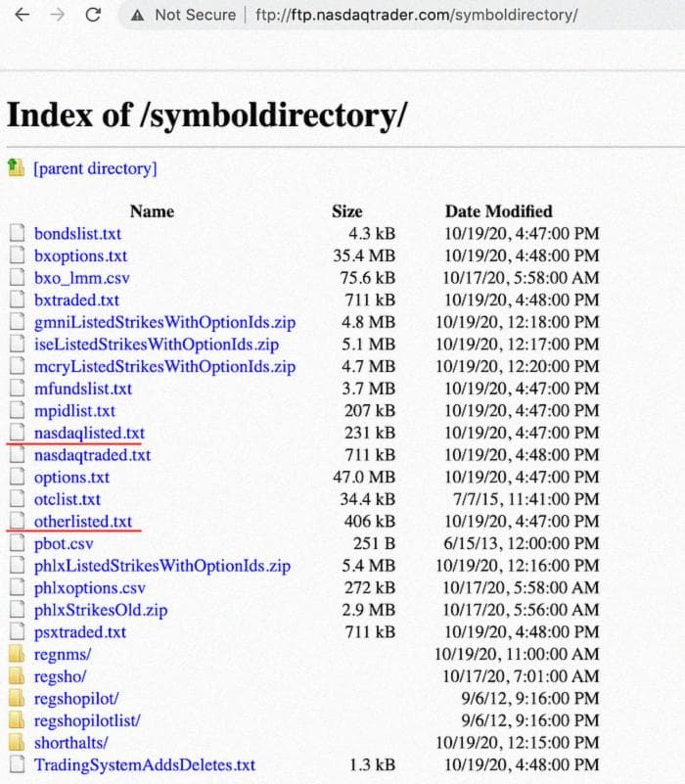Open phlxoptions.csv

(89, 587)
